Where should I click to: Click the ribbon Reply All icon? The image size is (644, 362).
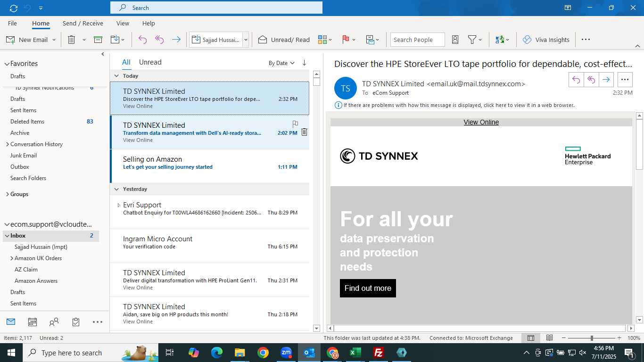click(159, 40)
